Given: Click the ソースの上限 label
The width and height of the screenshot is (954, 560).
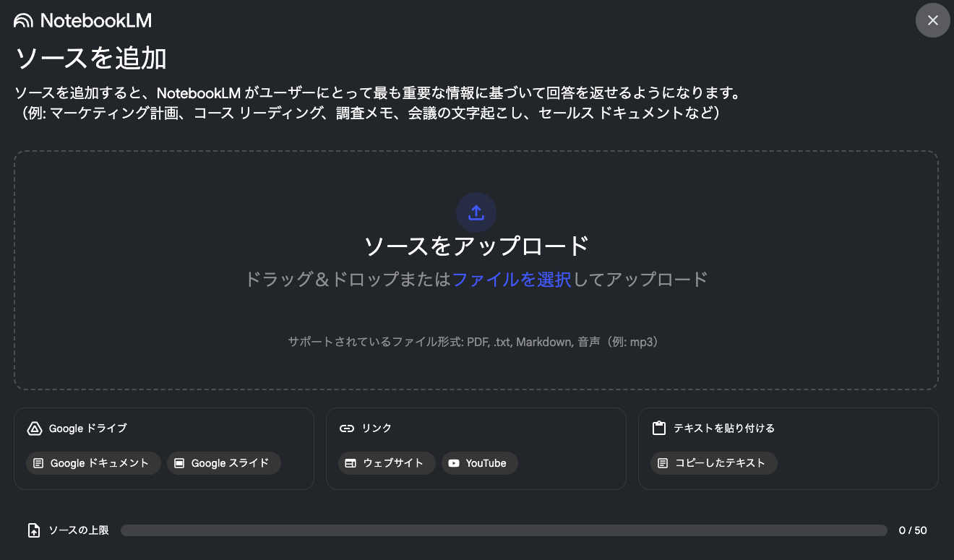Looking at the screenshot, I should coord(79,530).
